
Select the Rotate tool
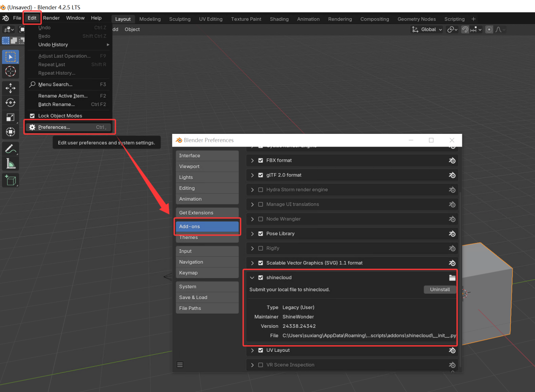point(11,103)
